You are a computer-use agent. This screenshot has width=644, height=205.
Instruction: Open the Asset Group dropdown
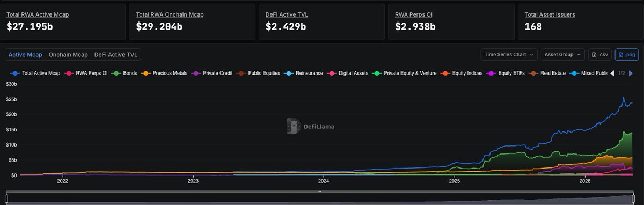[563, 55]
